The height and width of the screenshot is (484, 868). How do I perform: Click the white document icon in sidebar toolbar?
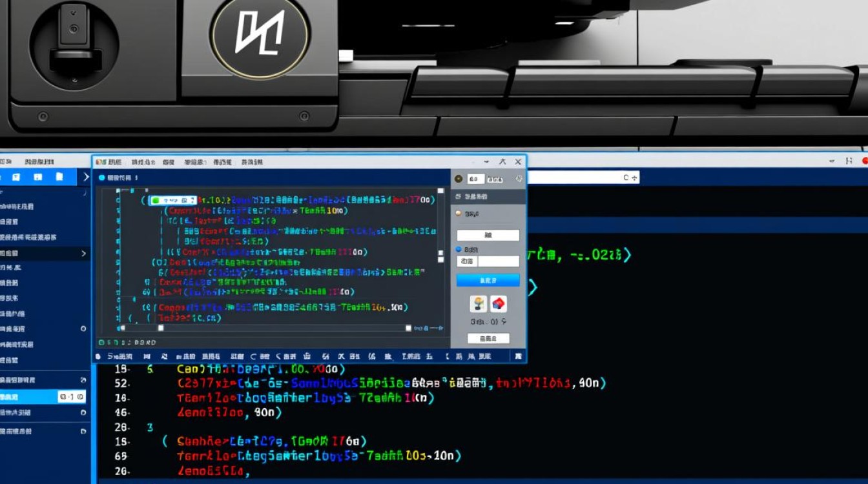tap(59, 177)
